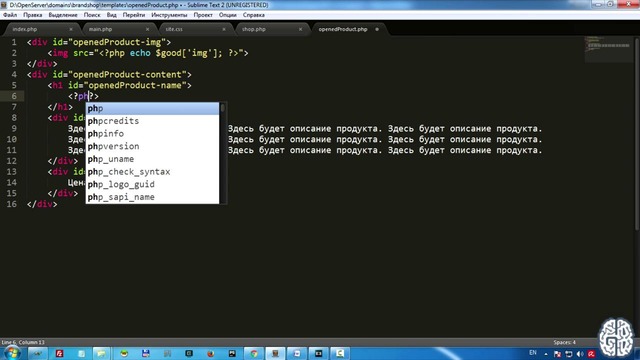This screenshot has height=360, width=640.
Task: Click the $good['img'] variable on line 2
Action: (186, 53)
